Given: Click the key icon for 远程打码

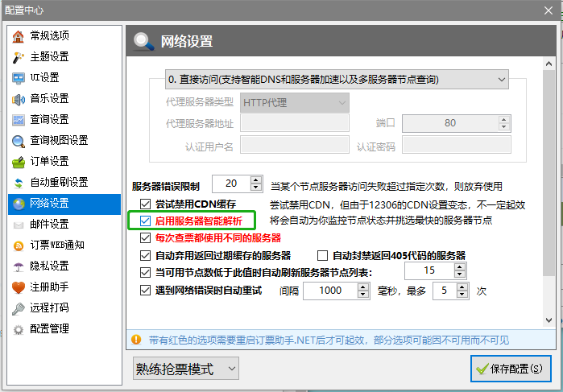Looking at the screenshot, I should click(19, 308).
